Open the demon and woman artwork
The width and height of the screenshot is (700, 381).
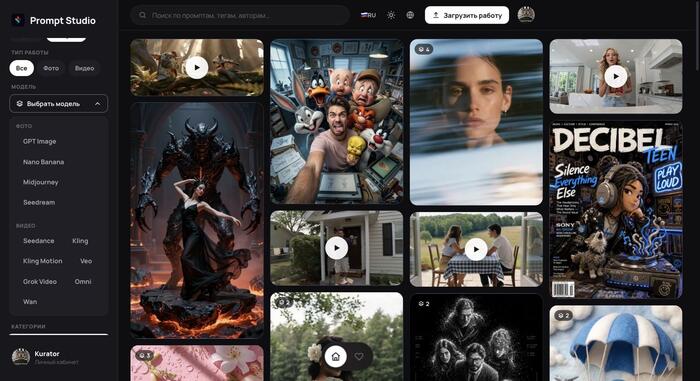(197, 220)
